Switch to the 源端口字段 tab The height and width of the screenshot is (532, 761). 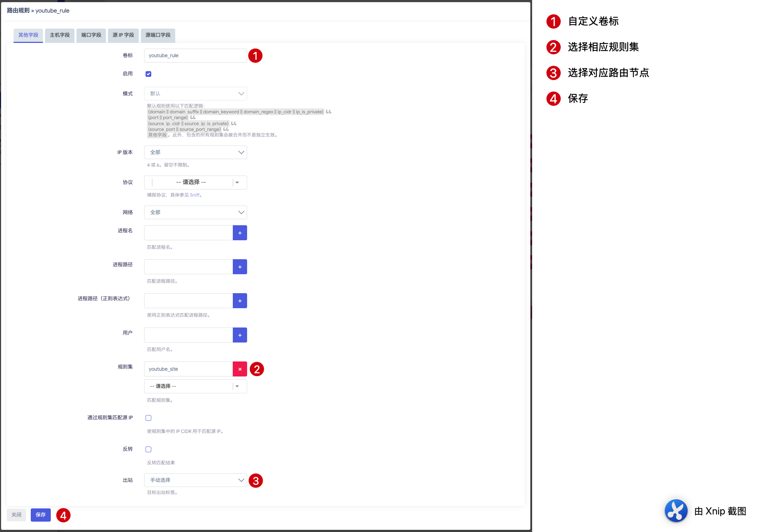[158, 35]
